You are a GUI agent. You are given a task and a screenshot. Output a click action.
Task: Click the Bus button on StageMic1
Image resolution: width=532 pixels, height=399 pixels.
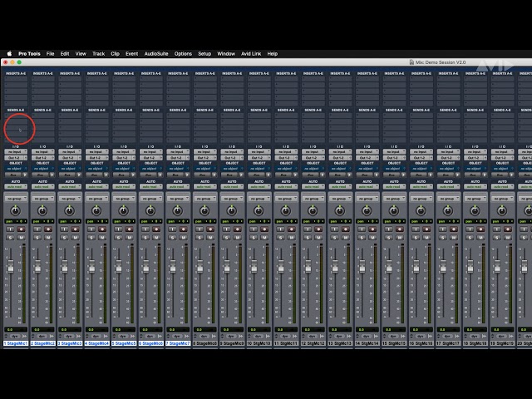pyautogui.click(x=13, y=175)
